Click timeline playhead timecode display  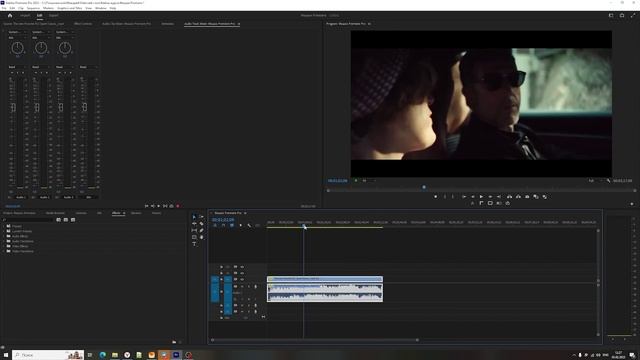click(x=223, y=220)
